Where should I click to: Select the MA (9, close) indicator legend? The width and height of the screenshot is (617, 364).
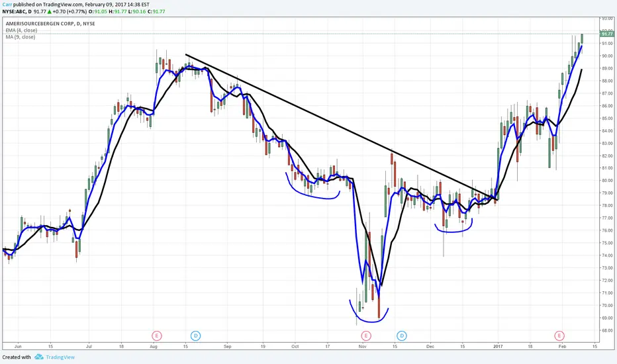(20, 37)
